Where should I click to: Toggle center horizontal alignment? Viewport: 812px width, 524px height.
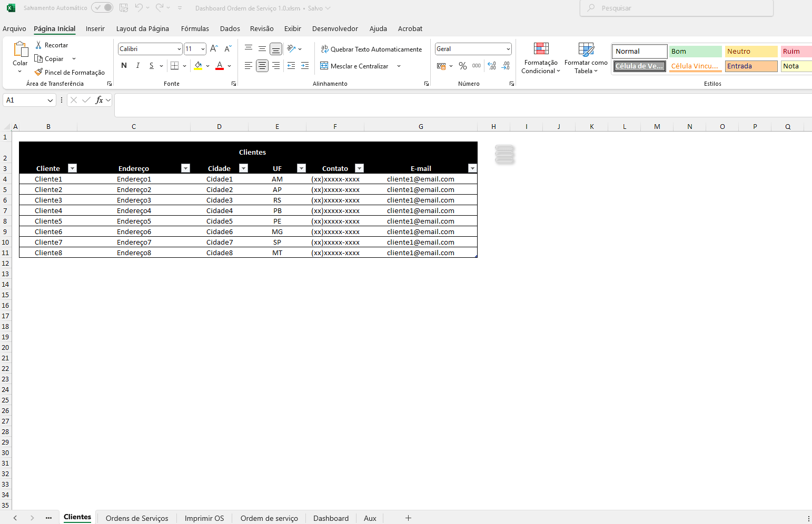(262, 66)
